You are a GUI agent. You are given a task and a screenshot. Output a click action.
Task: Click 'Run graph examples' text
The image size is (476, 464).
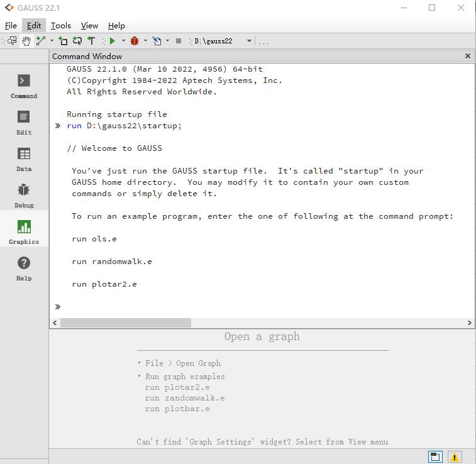click(185, 377)
